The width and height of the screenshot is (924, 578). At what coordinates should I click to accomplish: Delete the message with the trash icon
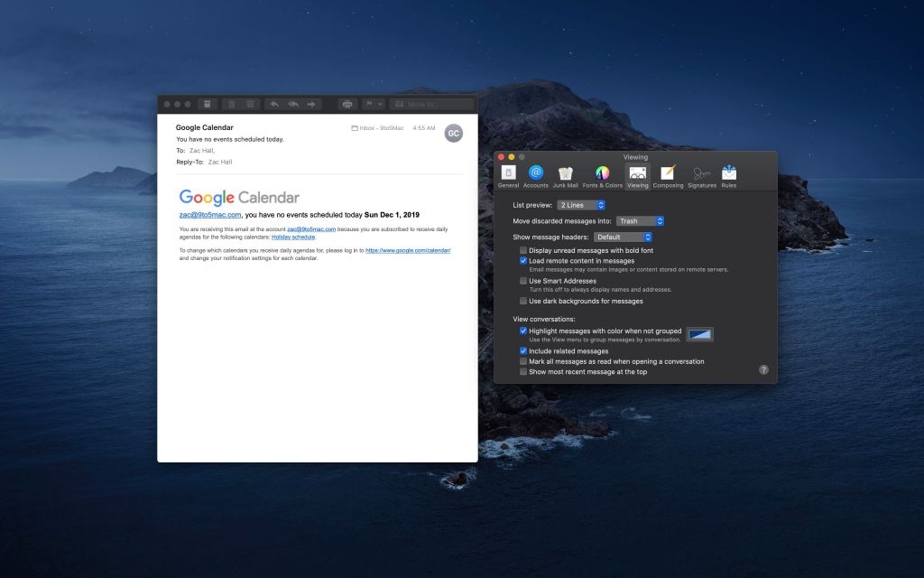pos(232,105)
